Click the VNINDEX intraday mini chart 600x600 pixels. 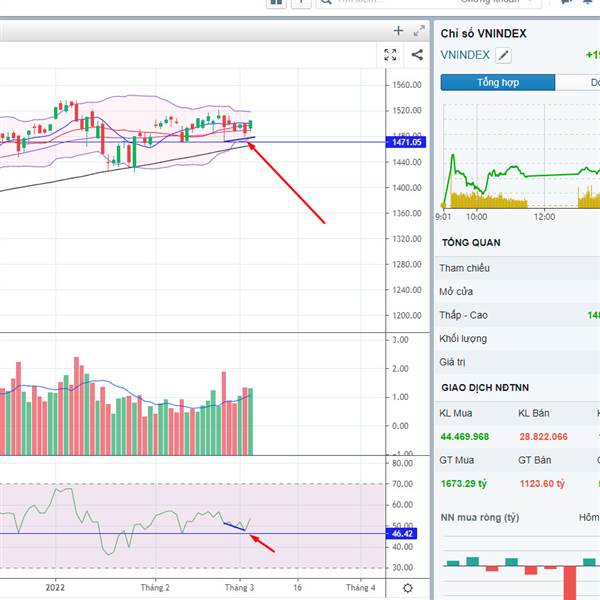tap(521, 157)
